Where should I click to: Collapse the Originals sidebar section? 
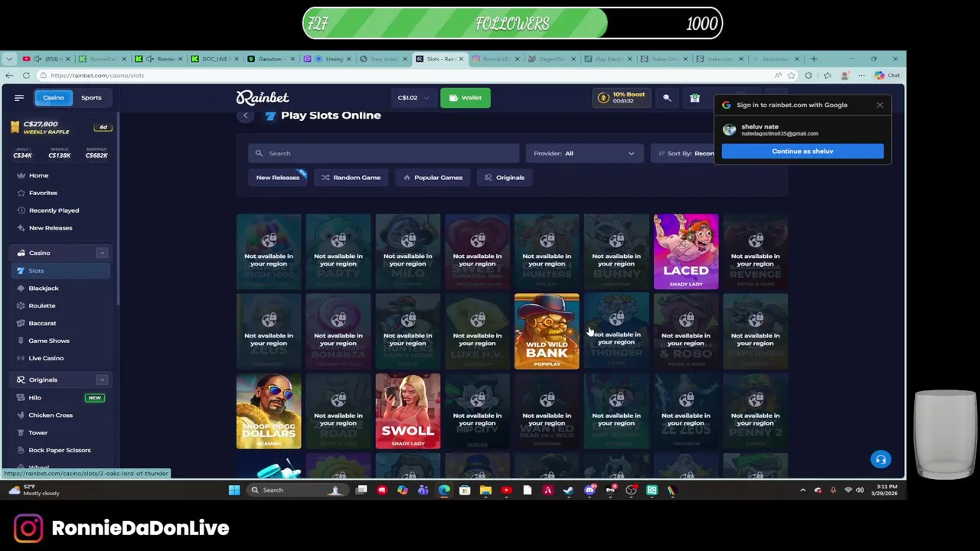pos(102,380)
